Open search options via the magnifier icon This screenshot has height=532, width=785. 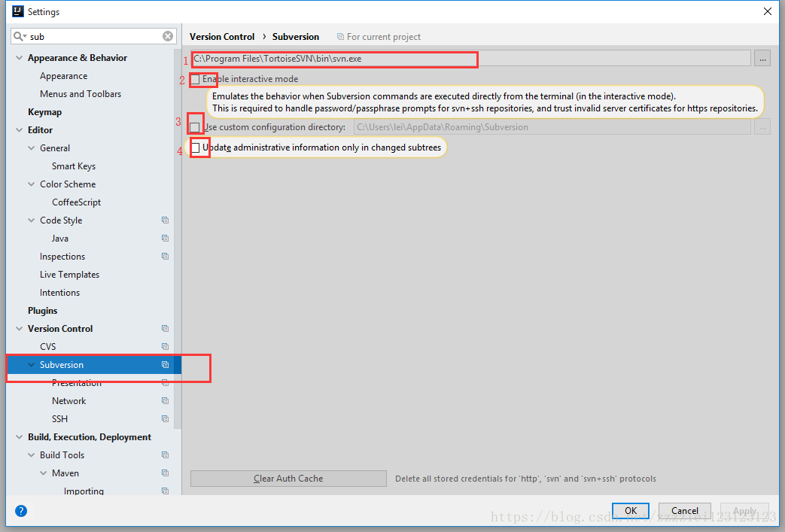(20, 36)
